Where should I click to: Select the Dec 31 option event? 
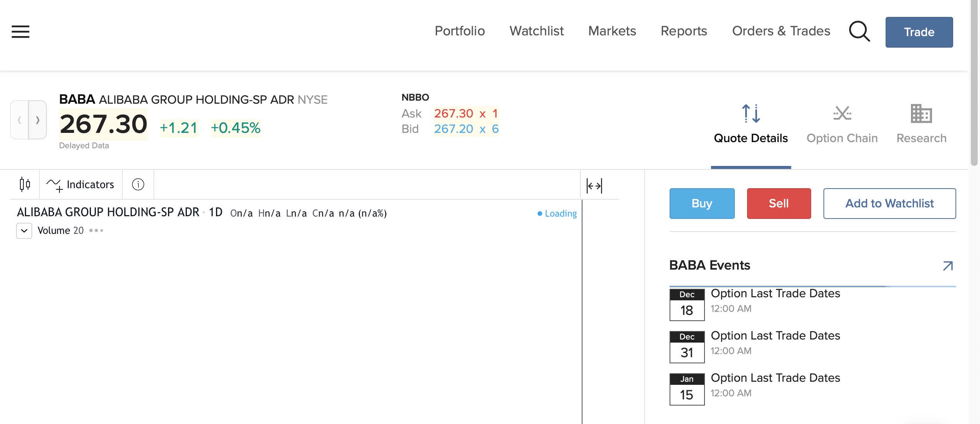pos(812,346)
